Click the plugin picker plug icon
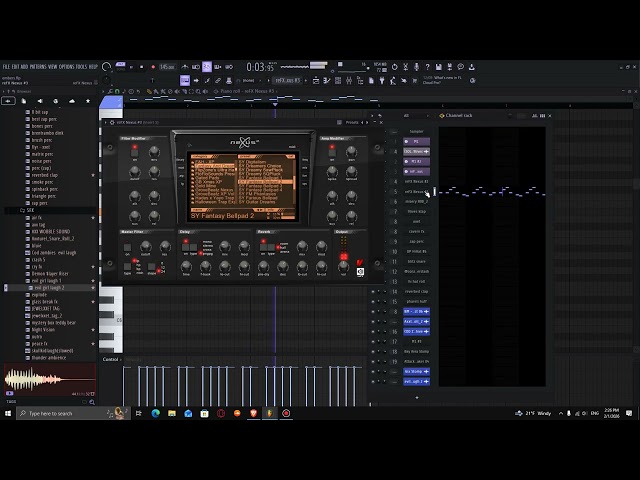Viewport: 640px width, 480px height. click(x=382, y=80)
